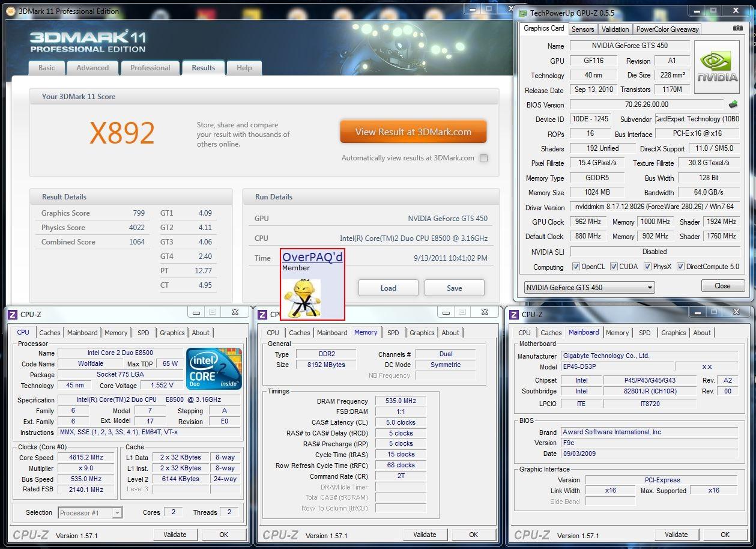Switch to the Basic tab in 3DMark
756x549 pixels.
tap(47, 68)
